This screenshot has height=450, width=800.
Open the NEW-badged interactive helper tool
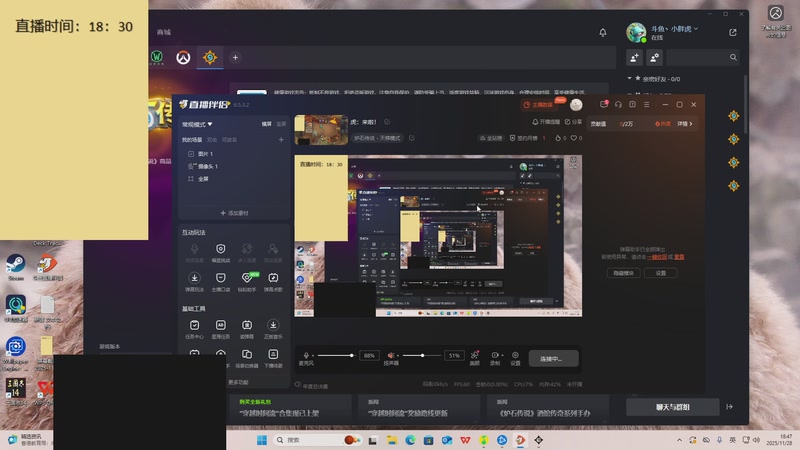tap(247, 282)
